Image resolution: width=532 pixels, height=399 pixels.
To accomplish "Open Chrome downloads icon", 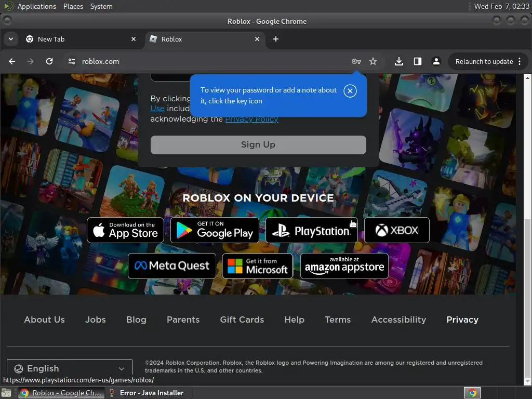I will coord(399,61).
